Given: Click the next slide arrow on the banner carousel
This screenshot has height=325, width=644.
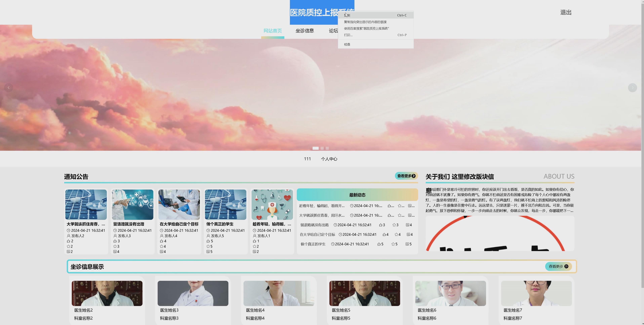Looking at the screenshot, I should pos(633,88).
